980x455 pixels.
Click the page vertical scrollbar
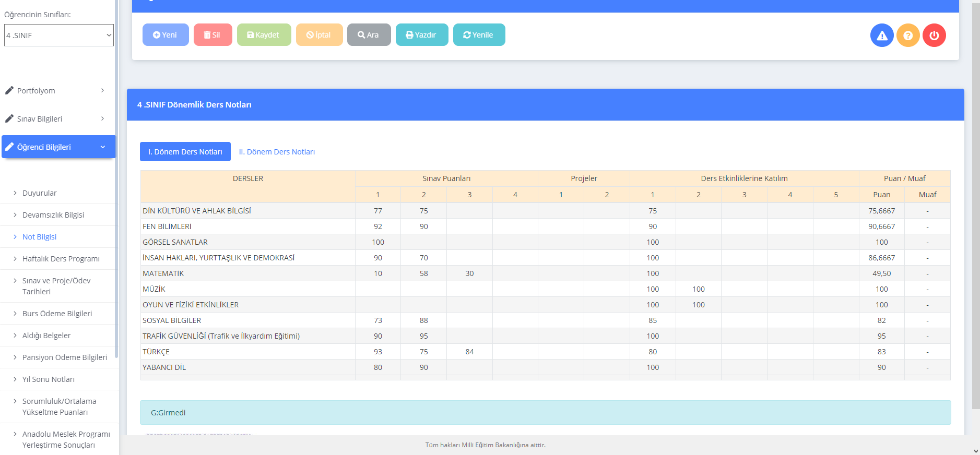(x=976, y=206)
